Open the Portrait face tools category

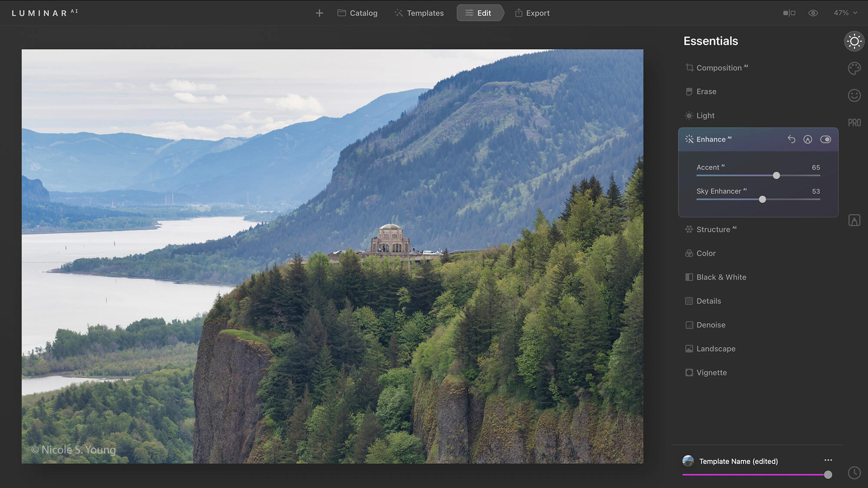point(854,95)
